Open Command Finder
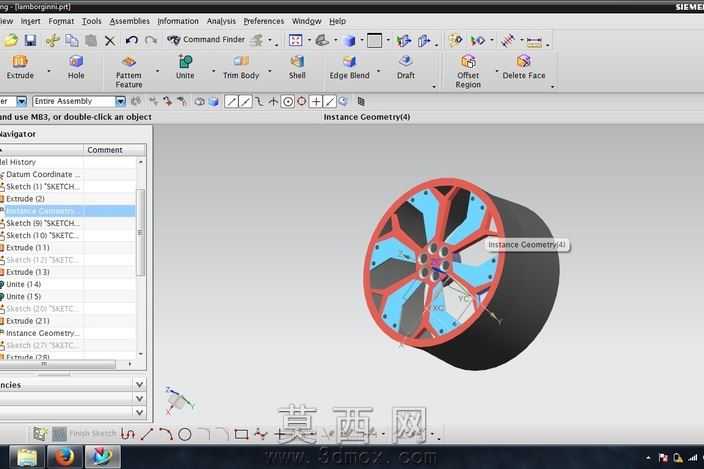The width and height of the screenshot is (704, 469). (x=206, y=40)
